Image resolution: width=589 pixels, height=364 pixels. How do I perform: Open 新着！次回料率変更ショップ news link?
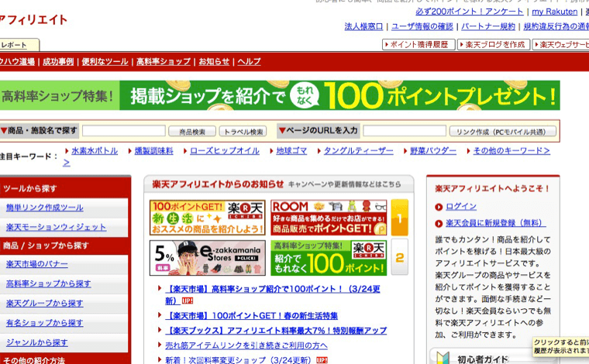click(238, 360)
